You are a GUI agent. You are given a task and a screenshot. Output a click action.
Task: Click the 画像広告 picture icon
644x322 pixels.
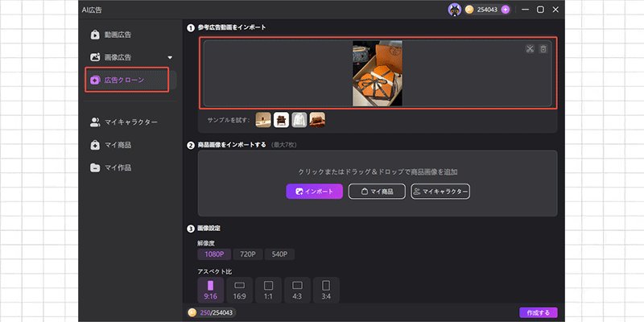[x=95, y=57]
